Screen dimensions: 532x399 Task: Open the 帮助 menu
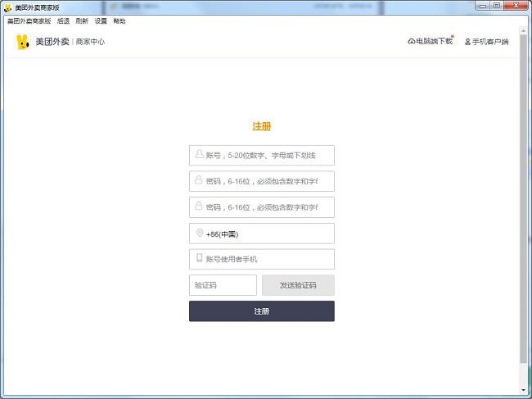119,21
